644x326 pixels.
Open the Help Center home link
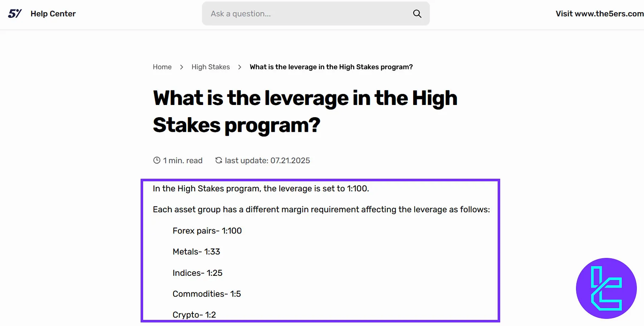[x=53, y=14]
